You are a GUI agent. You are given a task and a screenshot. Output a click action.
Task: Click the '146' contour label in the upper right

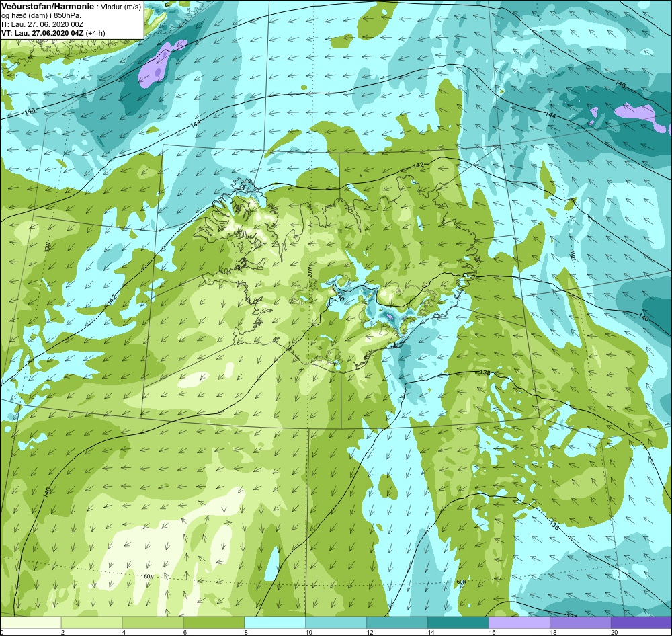(620, 85)
